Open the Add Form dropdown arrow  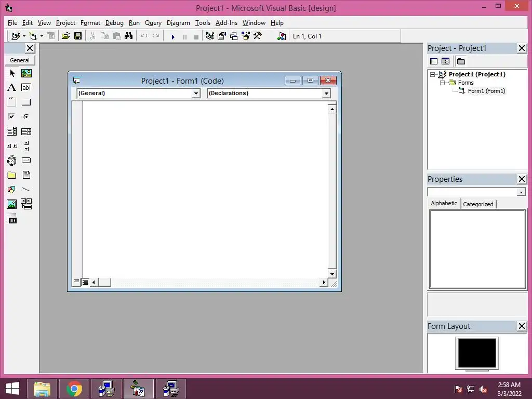[42, 36]
